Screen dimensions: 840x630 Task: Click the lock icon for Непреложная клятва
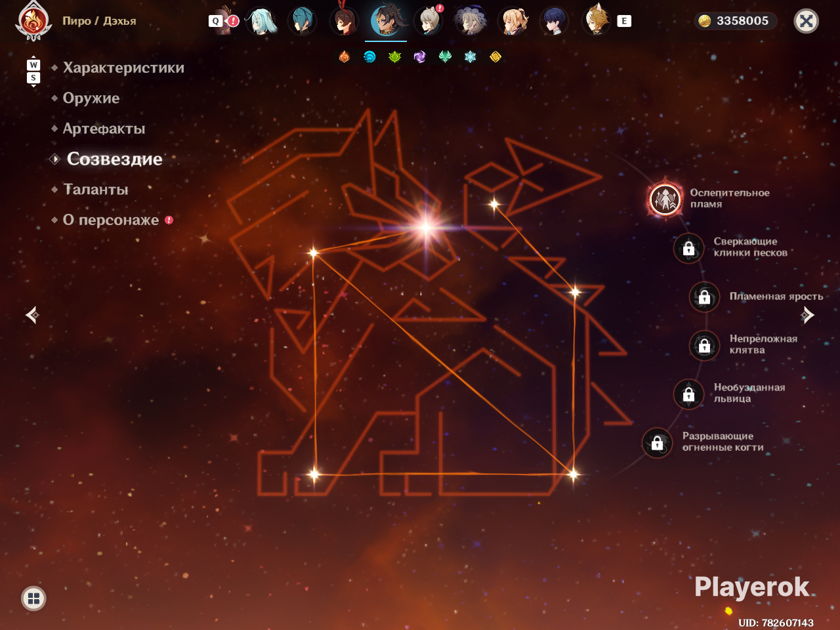(x=704, y=345)
